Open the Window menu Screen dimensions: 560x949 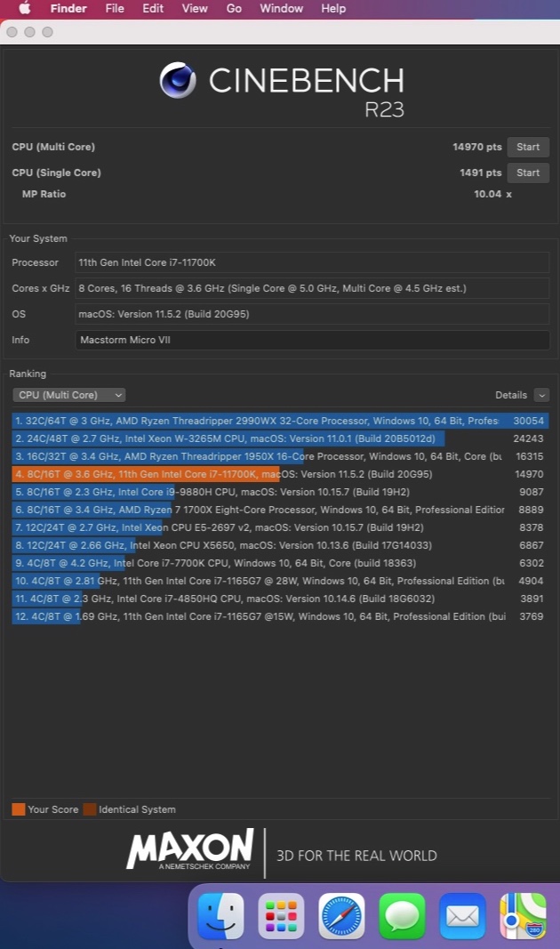pyautogui.click(x=281, y=9)
